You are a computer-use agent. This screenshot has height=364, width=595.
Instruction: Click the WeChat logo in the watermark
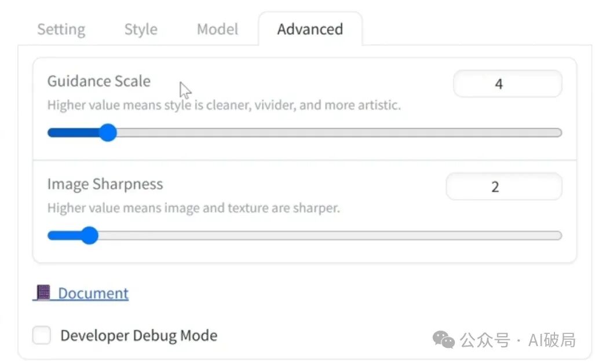[x=444, y=340]
